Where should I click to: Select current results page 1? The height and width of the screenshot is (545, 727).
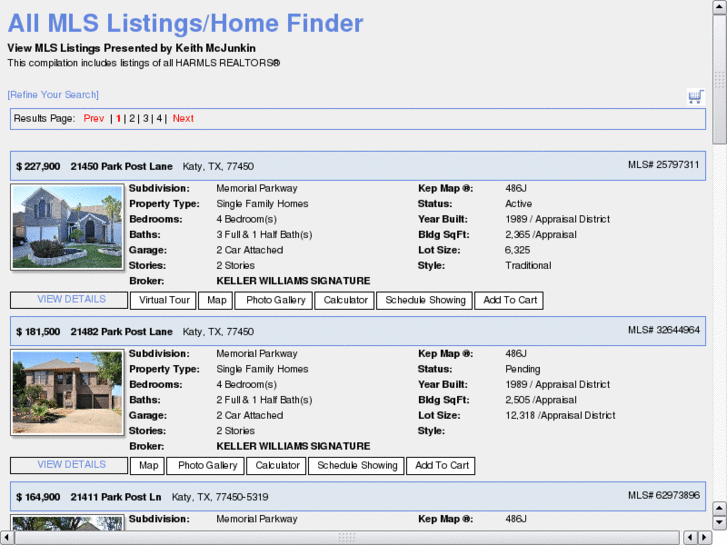pos(119,118)
